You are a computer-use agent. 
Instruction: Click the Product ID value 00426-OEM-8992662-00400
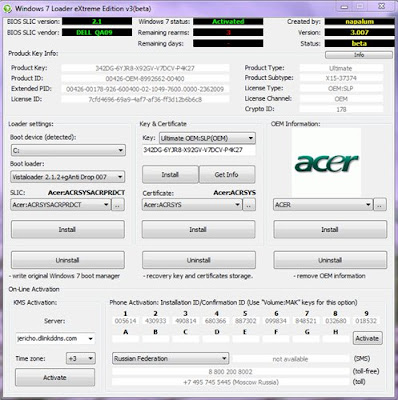[x=145, y=79]
